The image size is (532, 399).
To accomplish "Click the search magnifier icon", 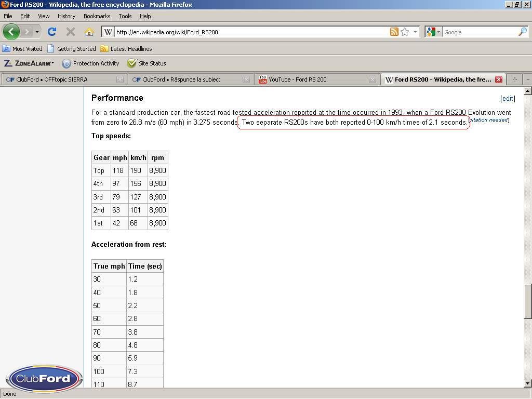I will pyautogui.click(x=522, y=32).
